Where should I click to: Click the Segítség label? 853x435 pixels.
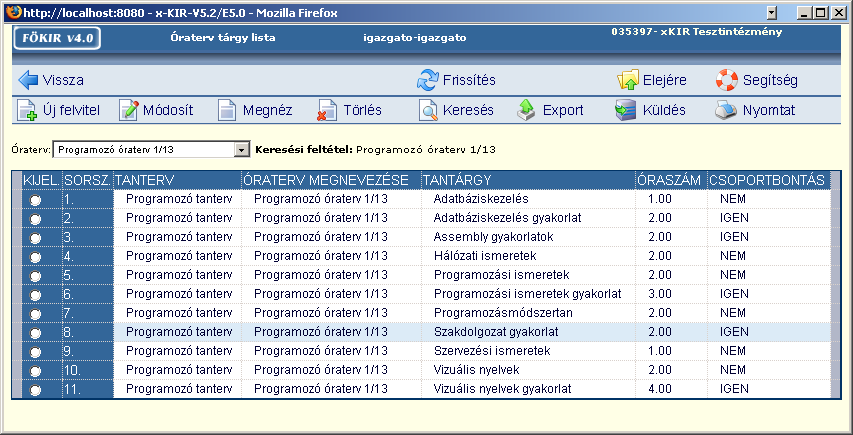[x=770, y=80]
